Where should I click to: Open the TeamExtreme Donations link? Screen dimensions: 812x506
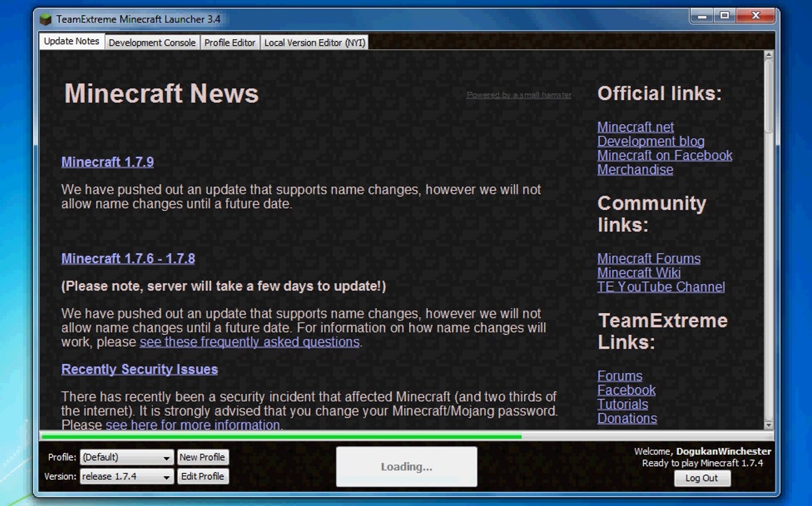[627, 418]
